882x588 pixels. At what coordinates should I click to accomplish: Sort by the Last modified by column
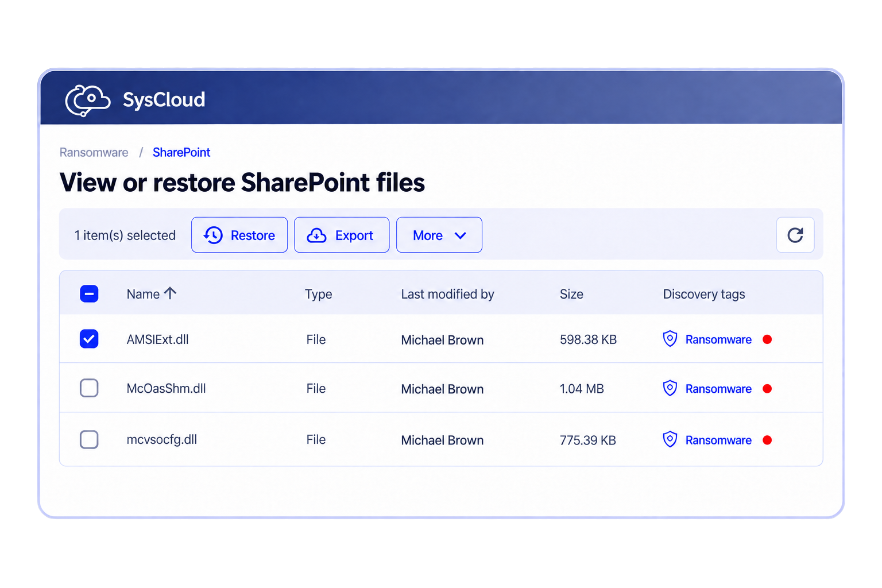(447, 294)
